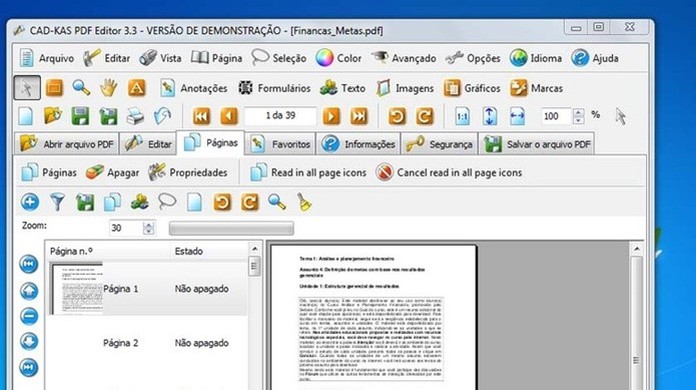Viewport: 696px width, 390px height.
Task: Open the Anotações tools
Action: click(193, 88)
